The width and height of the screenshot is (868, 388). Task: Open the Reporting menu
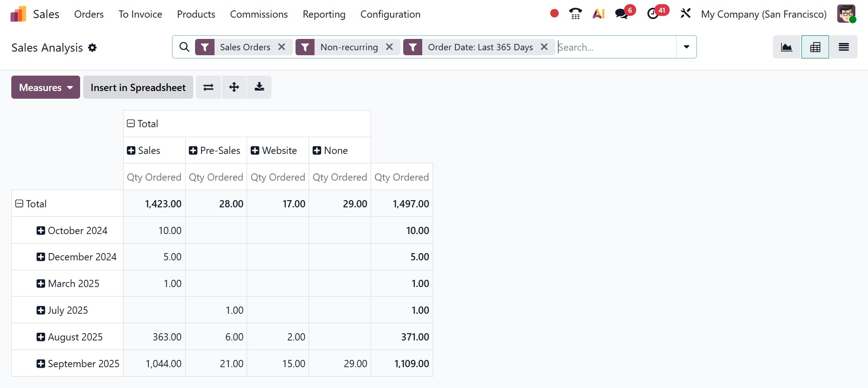point(324,14)
